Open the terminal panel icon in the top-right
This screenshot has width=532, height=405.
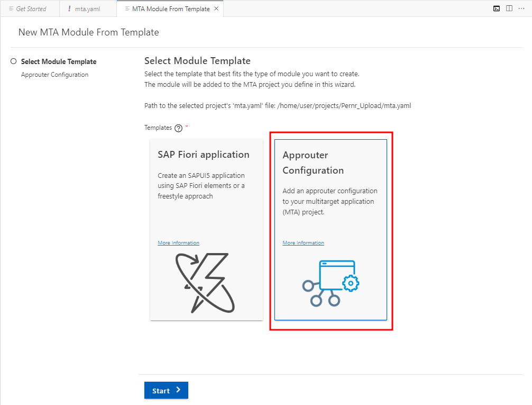[497, 8]
